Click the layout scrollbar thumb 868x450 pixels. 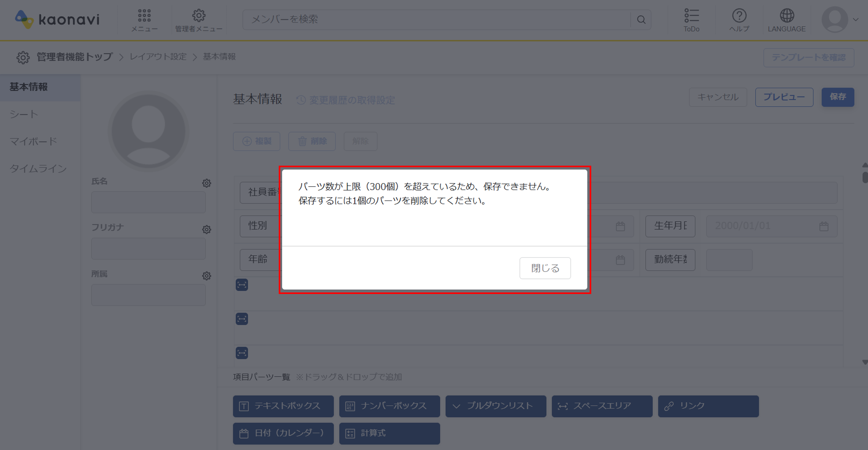[865, 177]
